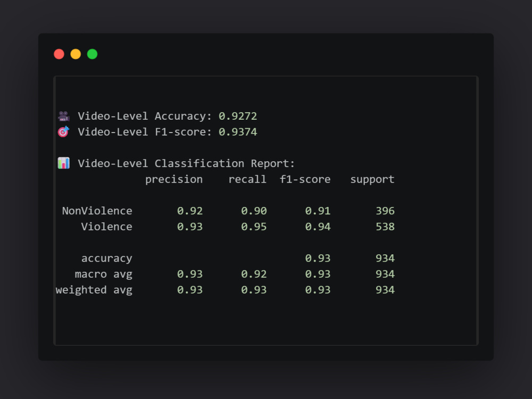
Task: Select macro avg f1-score value 0.93
Action: pos(318,274)
